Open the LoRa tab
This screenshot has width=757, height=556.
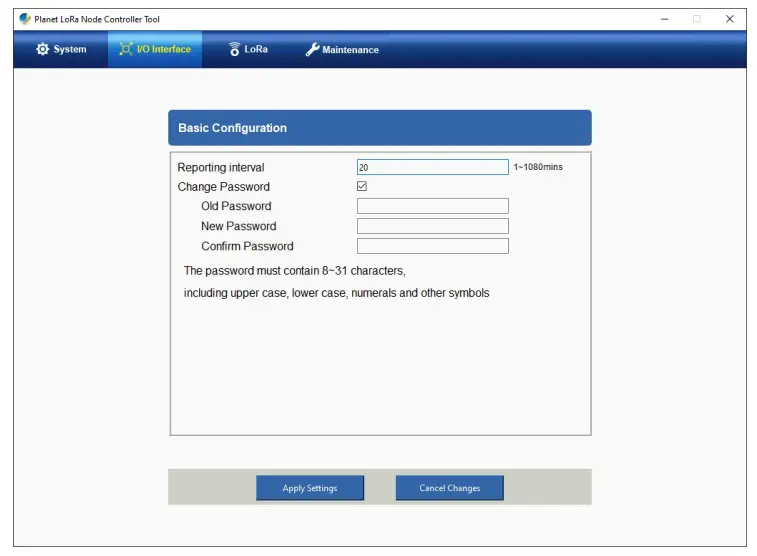pyautogui.click(x=248, y=49)
